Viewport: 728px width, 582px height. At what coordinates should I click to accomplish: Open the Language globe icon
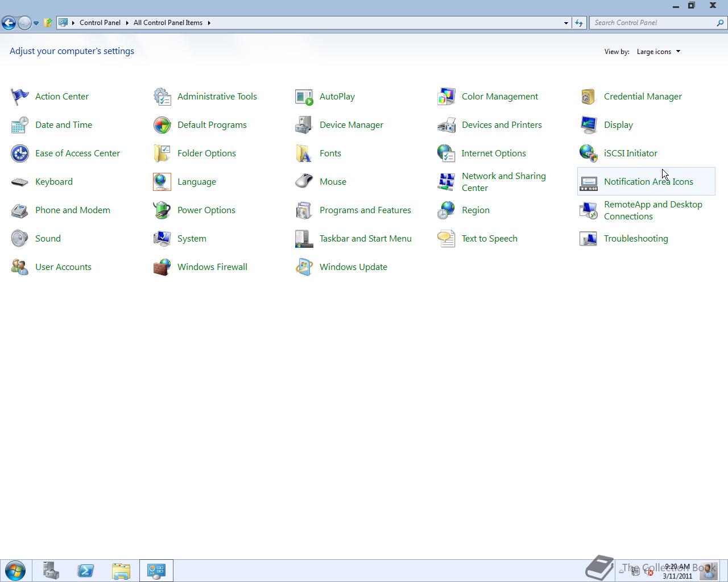(x=162, y=182)
